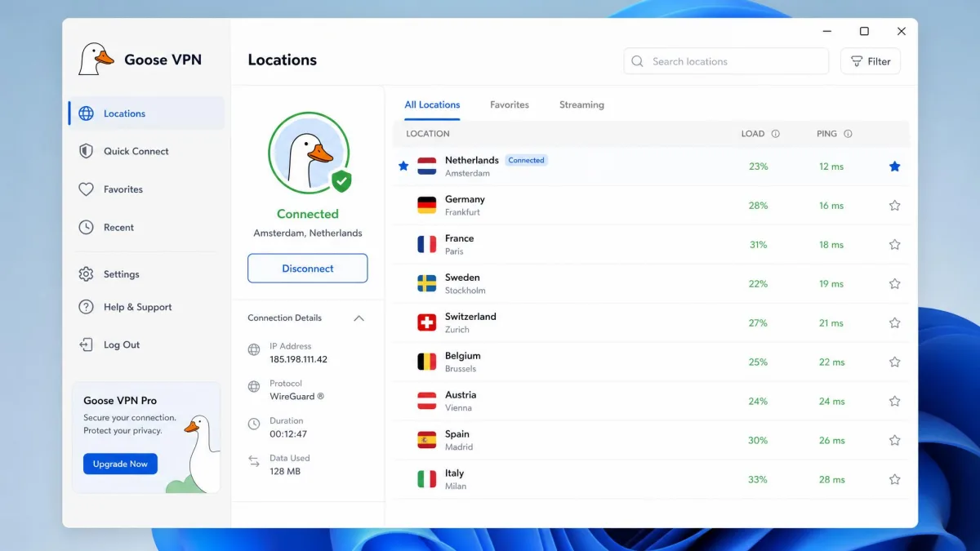The height and width of the screenshot is (551, 980).
Task: Switch to the Streaming tab
Action: pos(581,105)
